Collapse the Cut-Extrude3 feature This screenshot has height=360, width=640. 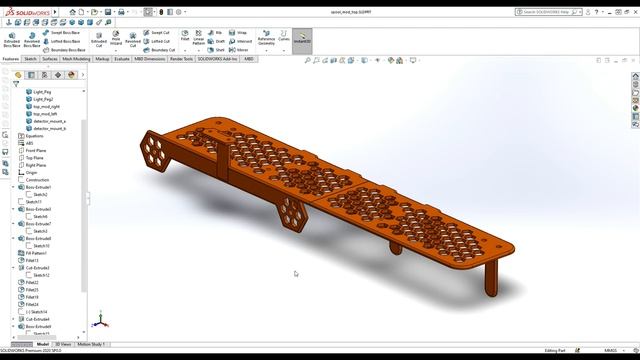coord(13,268)
